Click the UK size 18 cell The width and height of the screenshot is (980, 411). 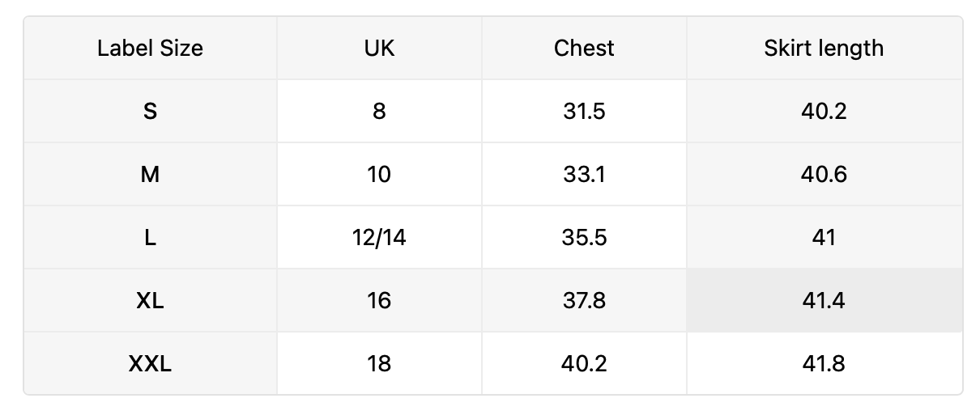click(x=379, y=363)
